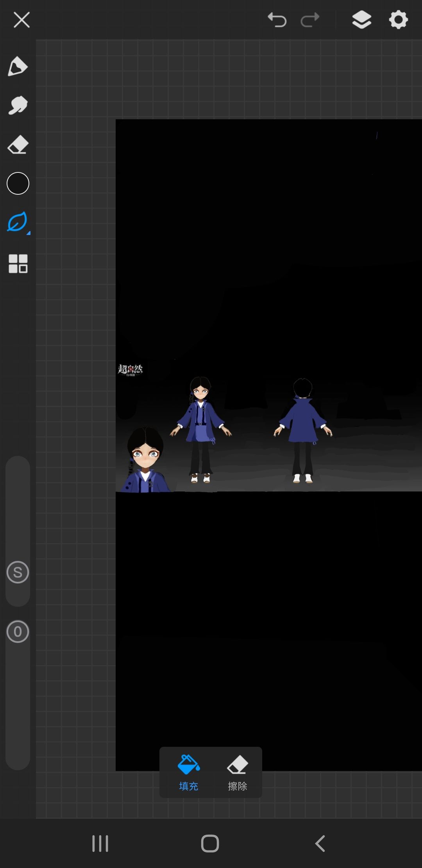
Task: Select the eraser tool in sidebar
Action: pyautogui.click(x=18, y=145)
